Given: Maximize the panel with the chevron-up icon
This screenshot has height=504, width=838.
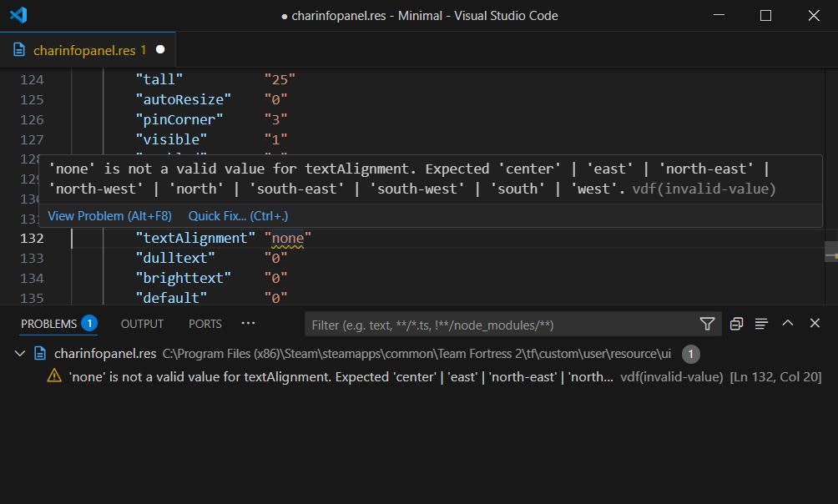Looking at the screenshot, I should point(788,324).
